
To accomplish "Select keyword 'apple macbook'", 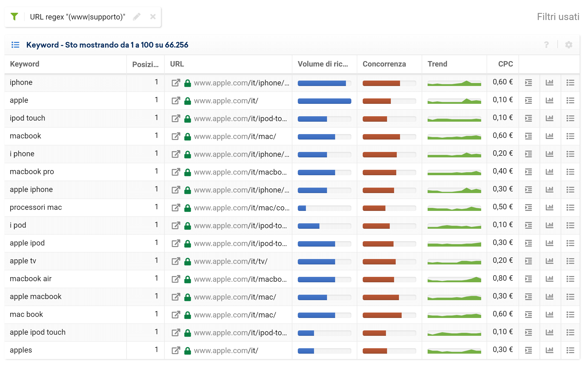I will [x=36, y=297].
